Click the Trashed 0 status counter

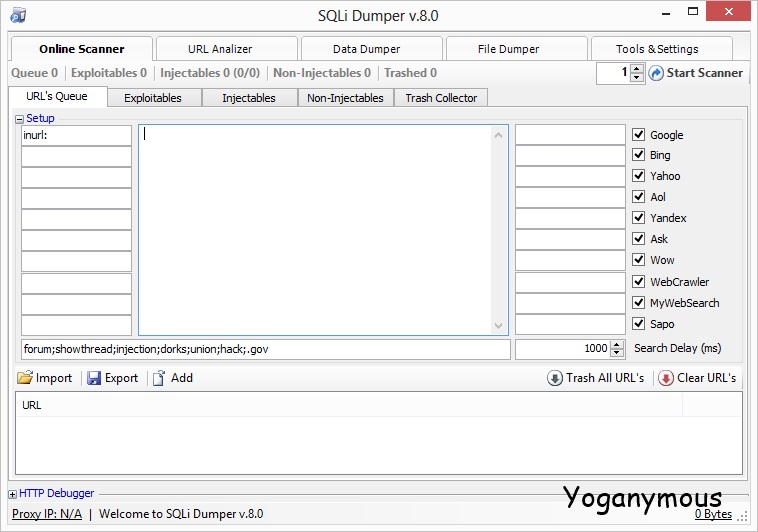[x=410, y=73]
